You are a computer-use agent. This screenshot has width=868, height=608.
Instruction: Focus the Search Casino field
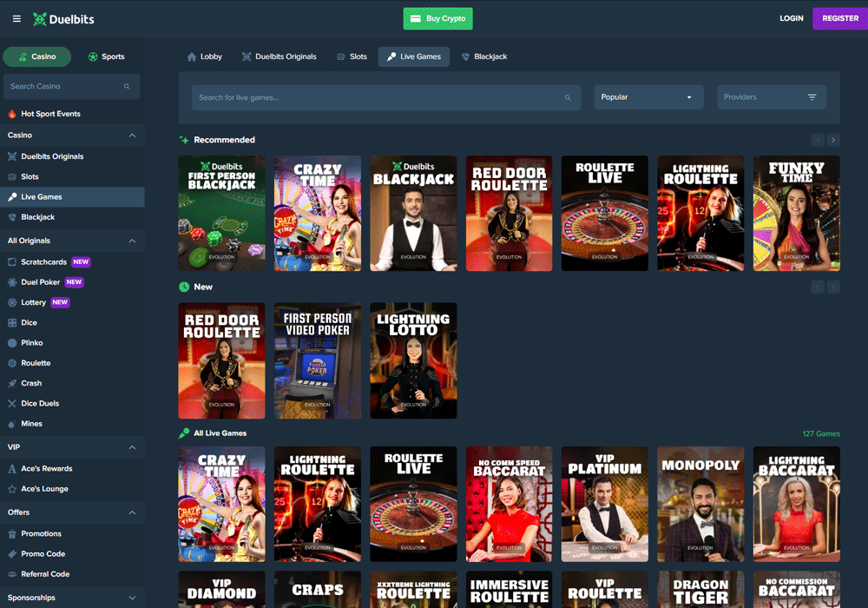coord(71,86)
